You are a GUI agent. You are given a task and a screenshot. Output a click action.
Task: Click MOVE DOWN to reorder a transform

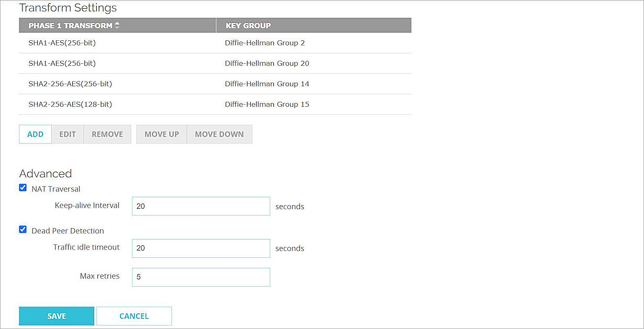[219, 134]
